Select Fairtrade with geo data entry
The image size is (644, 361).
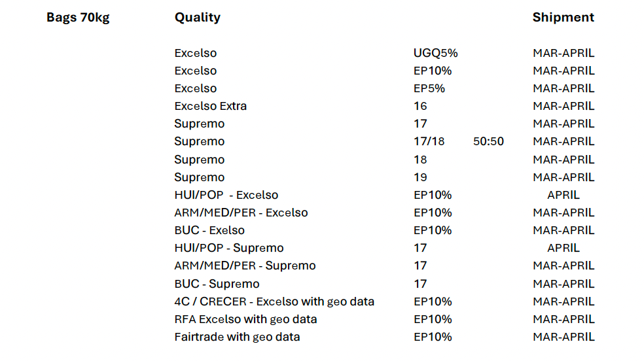click(237, 337)
